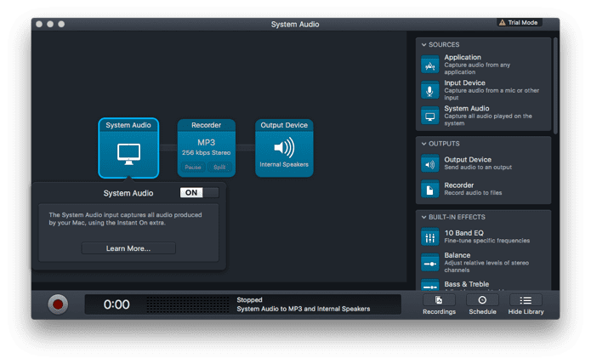Viewport: 591px width, 364px height.
Task: Select the Output Device Internal Speakers block
Action: pos(284,148)
